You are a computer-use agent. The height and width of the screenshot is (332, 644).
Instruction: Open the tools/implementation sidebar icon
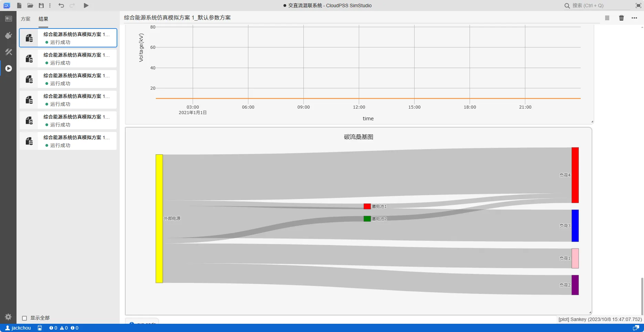9,52
